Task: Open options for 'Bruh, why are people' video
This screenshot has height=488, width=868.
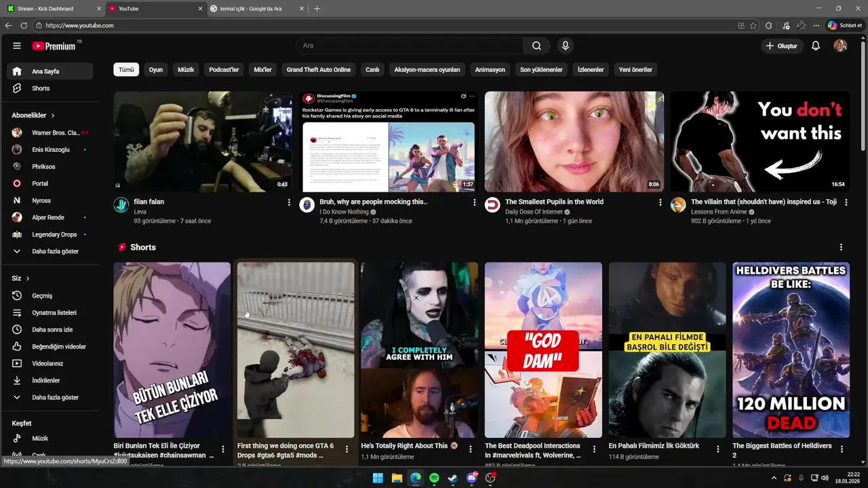Action: (x=475, y=202)
